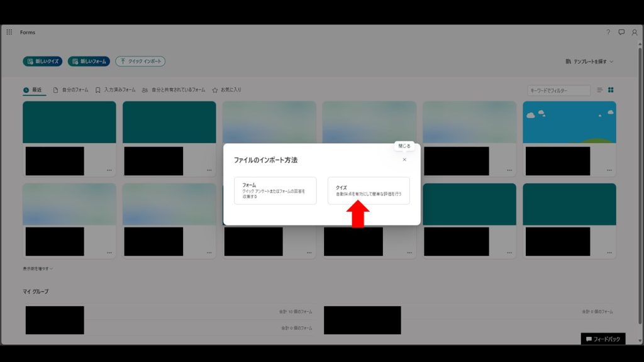Choose フォーム import option in dialog
This screenshot has width=644, height=362.
(275, 190)
